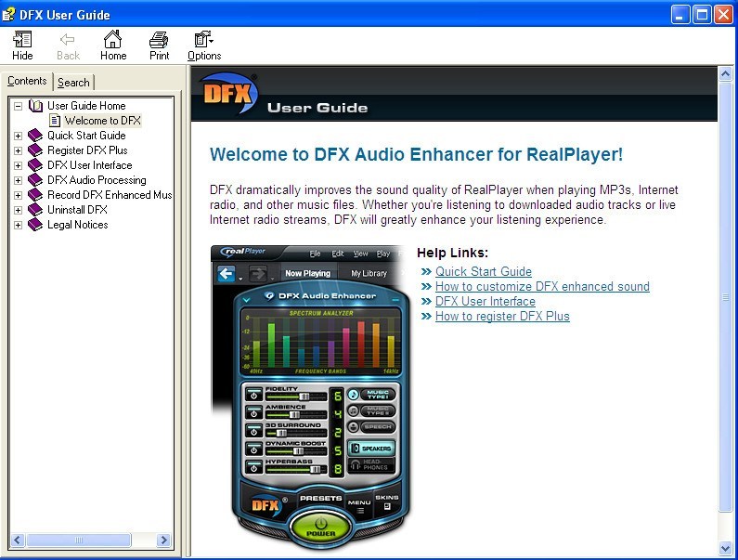Click the Hide toolbar button
738x560 pixels.
tap(22, 46)
